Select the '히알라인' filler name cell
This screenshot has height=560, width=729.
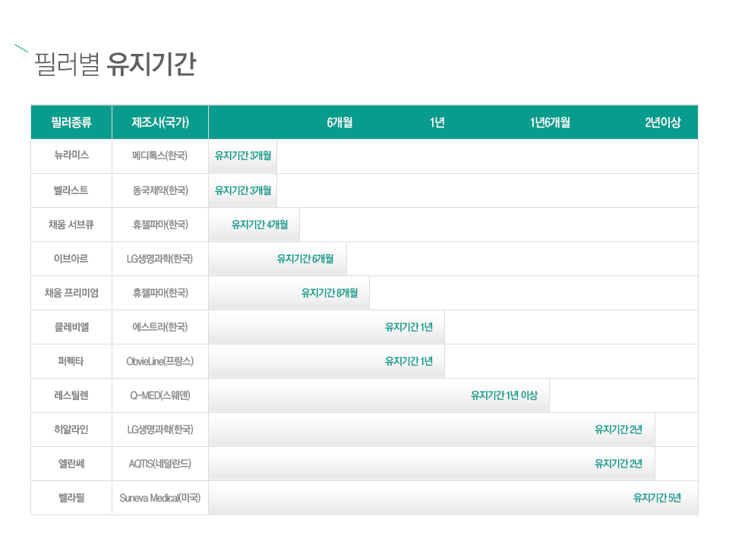point(71,429)
